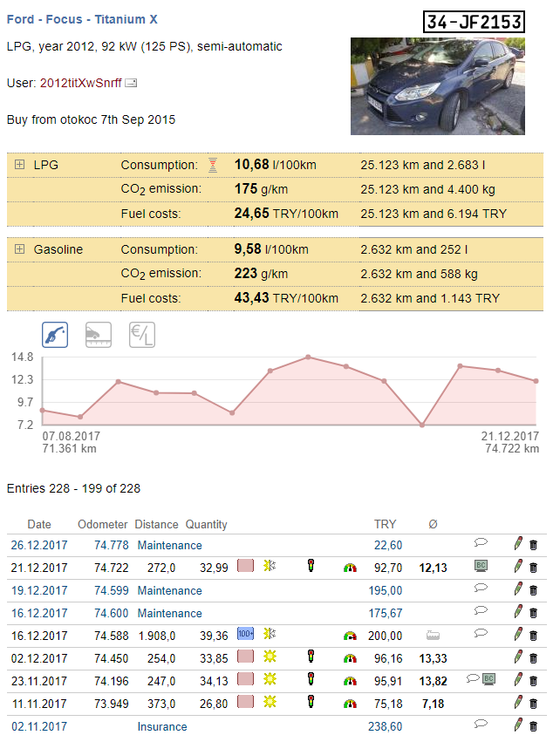Select the 12,13 average value on 21.12.2017
560x735 pixels.
pos(433,568)
